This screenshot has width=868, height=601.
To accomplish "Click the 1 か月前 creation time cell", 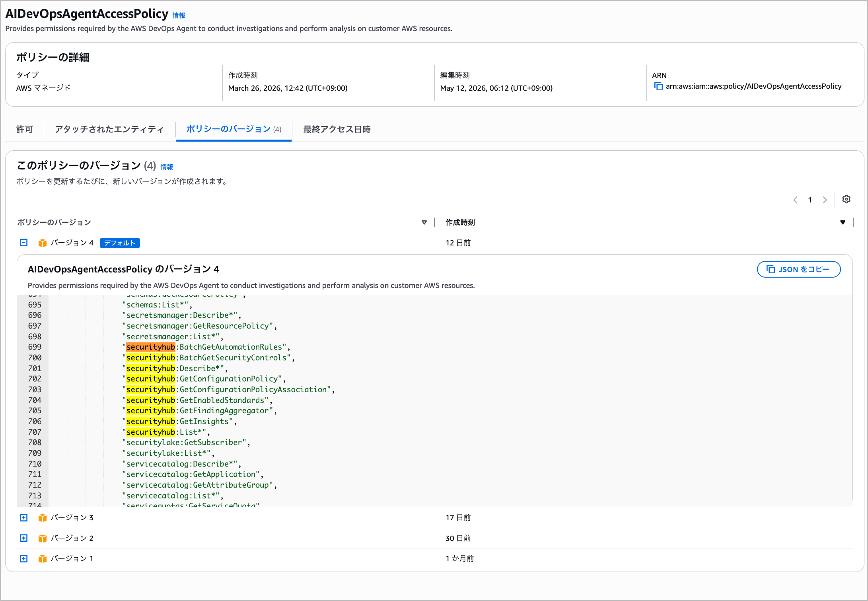I will [x=459, y=558].
